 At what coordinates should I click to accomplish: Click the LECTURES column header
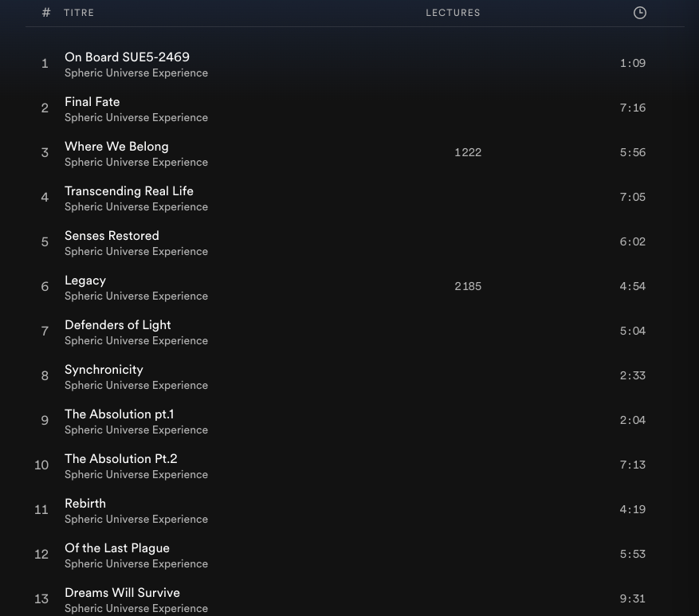[x=453, y=13]
